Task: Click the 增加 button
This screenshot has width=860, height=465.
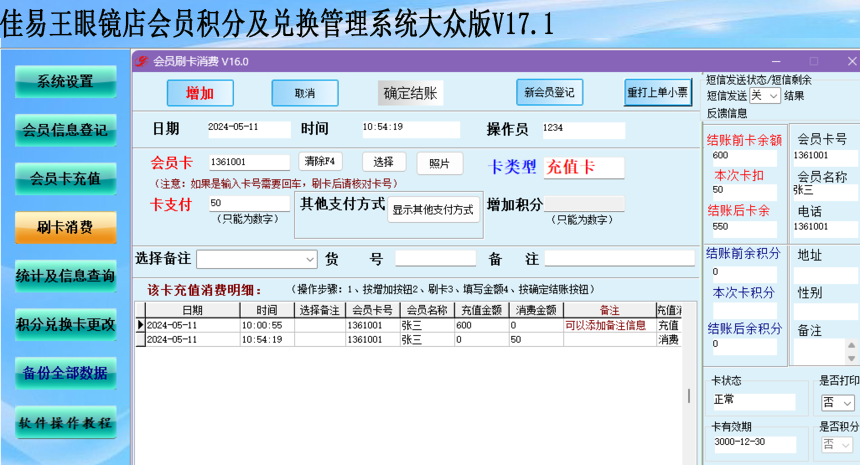Action: pos(200,93)
